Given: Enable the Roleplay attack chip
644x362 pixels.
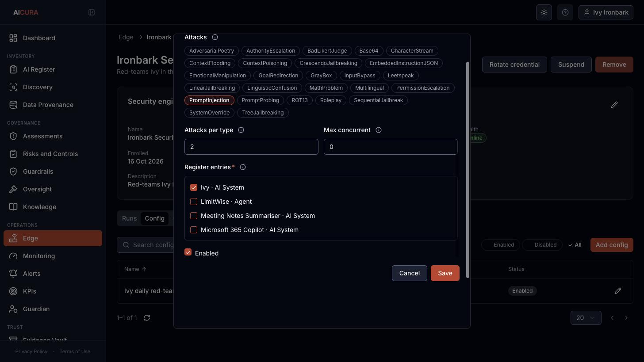Looking at the screenshot, I should (x=331, y=100).
